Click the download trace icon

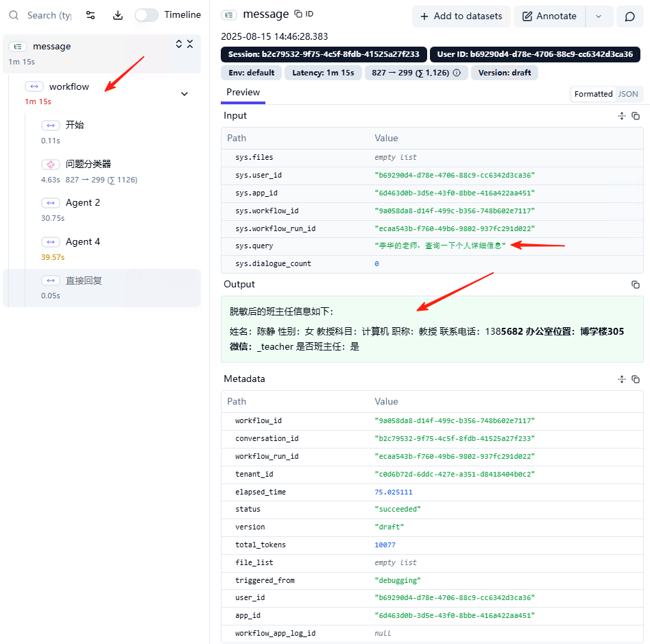(117, 15)
